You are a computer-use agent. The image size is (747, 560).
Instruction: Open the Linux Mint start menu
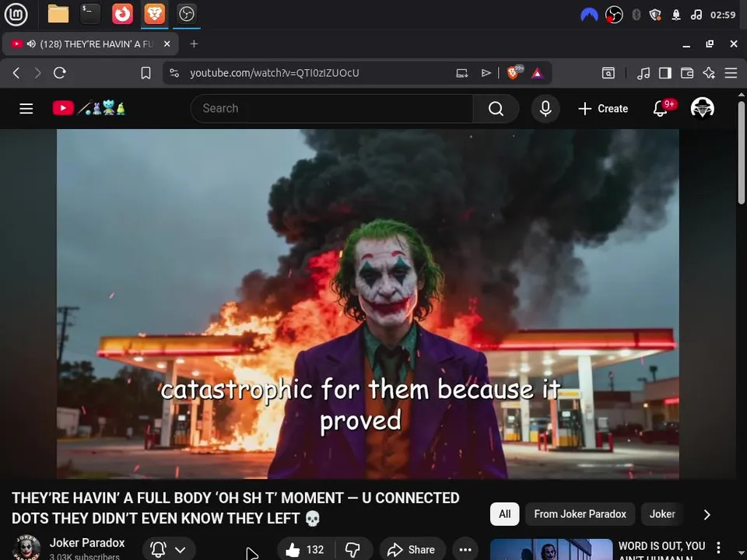[16, 14]
